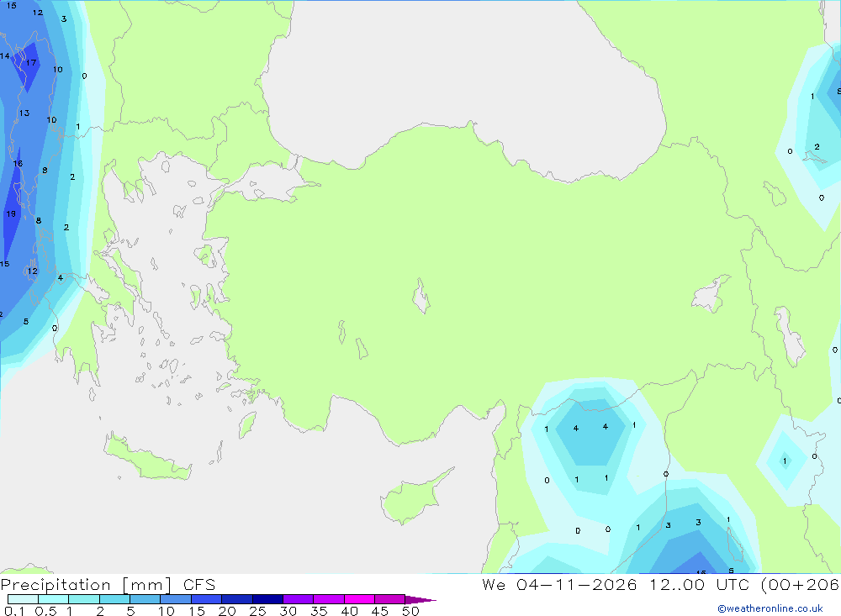Click the legend label '0.5'
841x616 pixels.
45,611
